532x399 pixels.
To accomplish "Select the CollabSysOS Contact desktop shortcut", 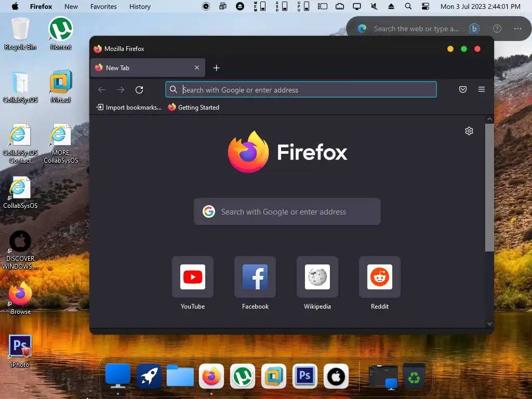I will pyautogui.click(x=20, y=143).
